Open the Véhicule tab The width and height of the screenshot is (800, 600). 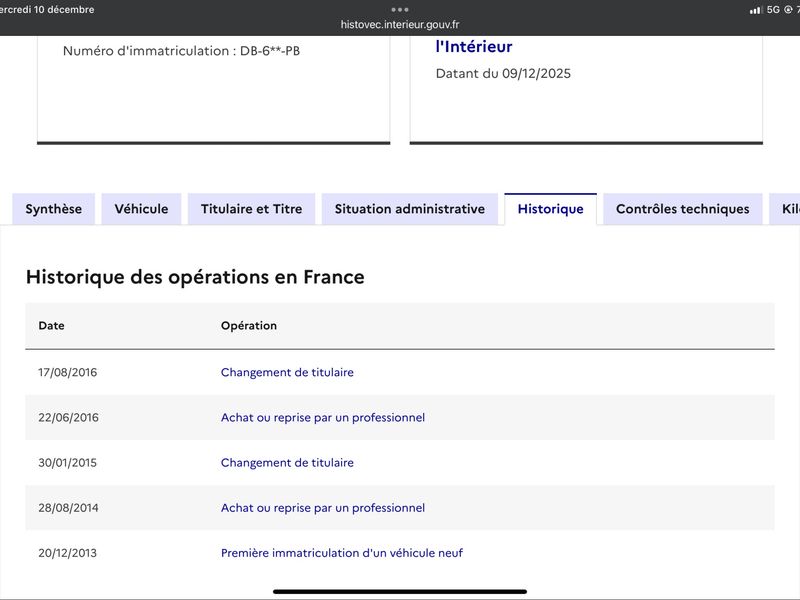(141, 209)
